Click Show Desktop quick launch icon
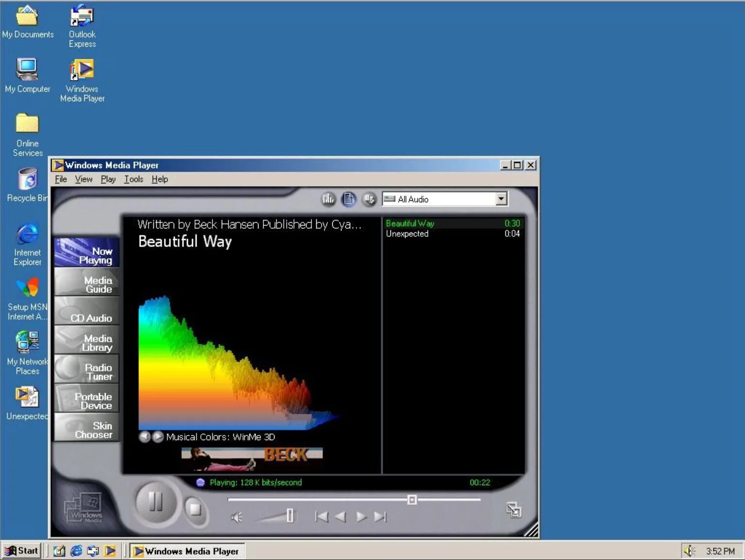 click(59, 551)
